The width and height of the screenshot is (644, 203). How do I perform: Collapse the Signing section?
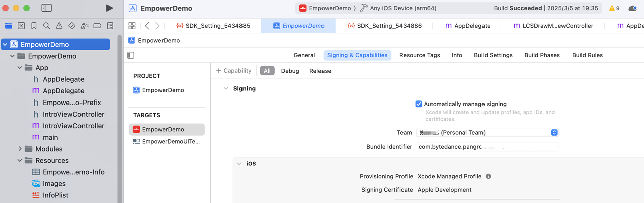[x=226, y=88]
